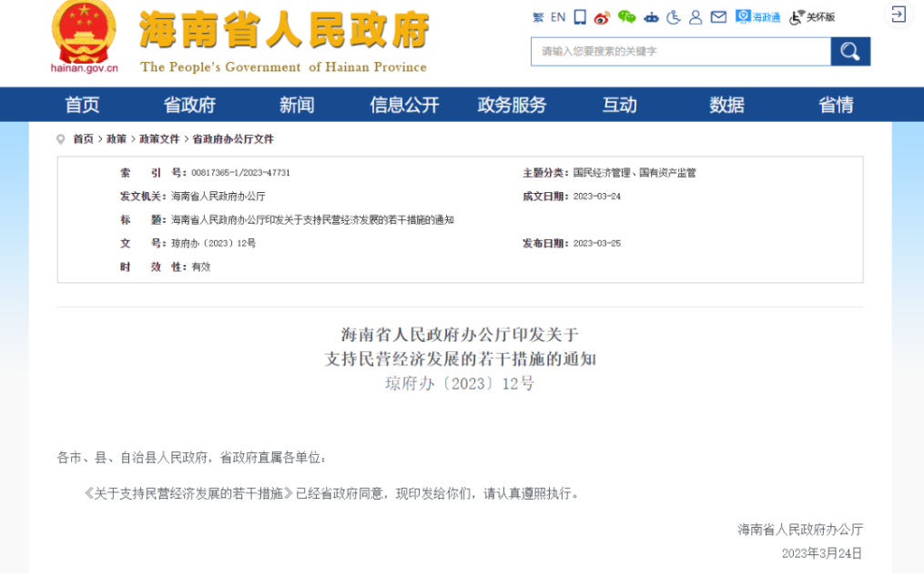Open the 海政通 link
924x576 pixels.
coord(758,17)
